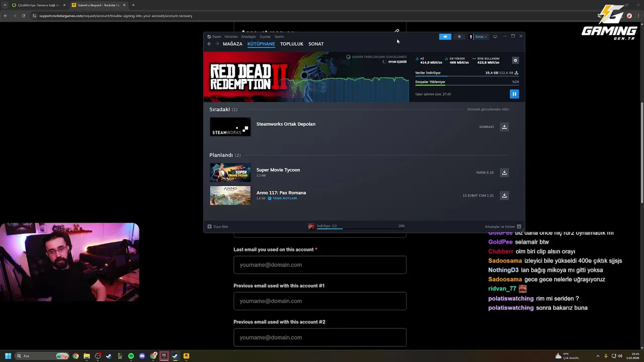Open the Görünüm menu in Steam

[231, 37]
